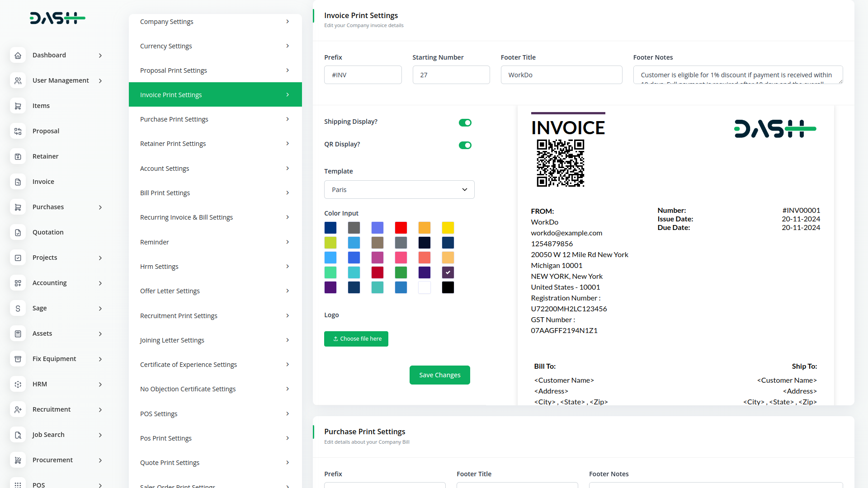
Task: Open No Objection Certificate Settings
Action: coord(215,389)
